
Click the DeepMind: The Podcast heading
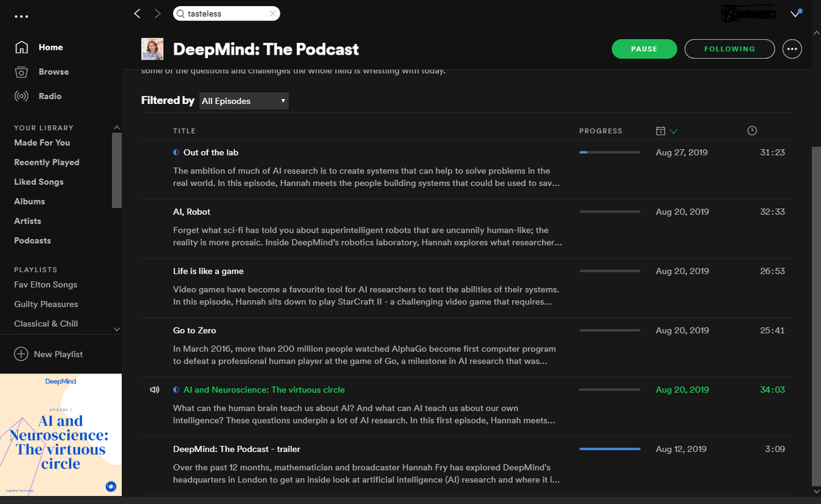(266, 49)
